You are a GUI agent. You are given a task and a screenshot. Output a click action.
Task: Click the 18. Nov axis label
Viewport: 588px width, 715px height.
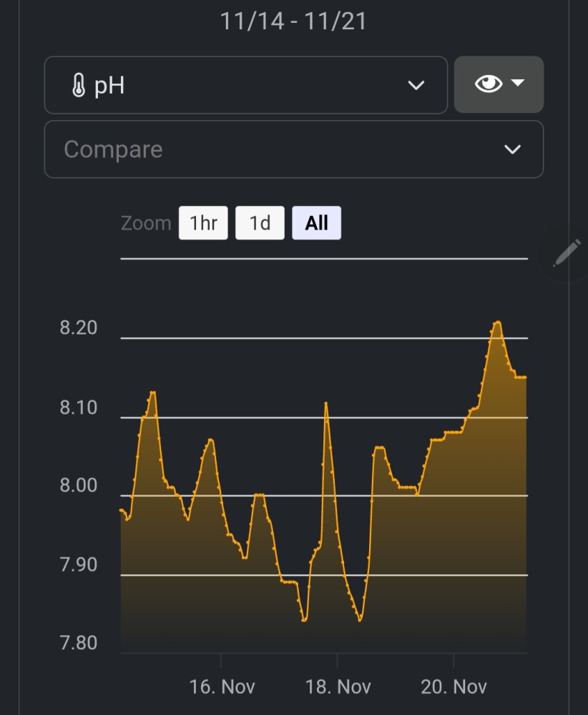pos(338,687)
